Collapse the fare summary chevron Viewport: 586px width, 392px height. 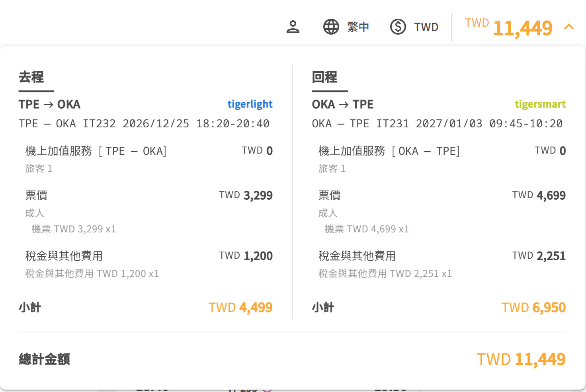[569, 27]
